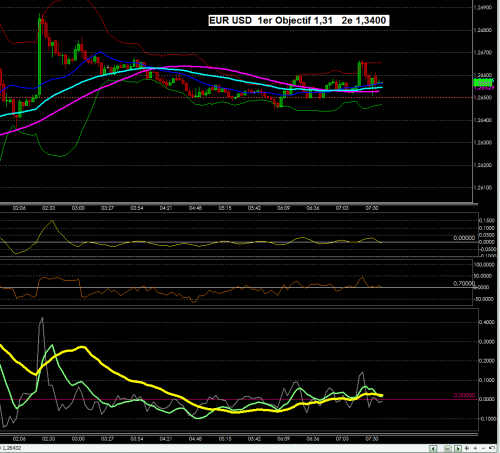Click the horizontal scrollbar thumb at the bottom
Viewport: 500px width, 453px height.
click(448, 449)
